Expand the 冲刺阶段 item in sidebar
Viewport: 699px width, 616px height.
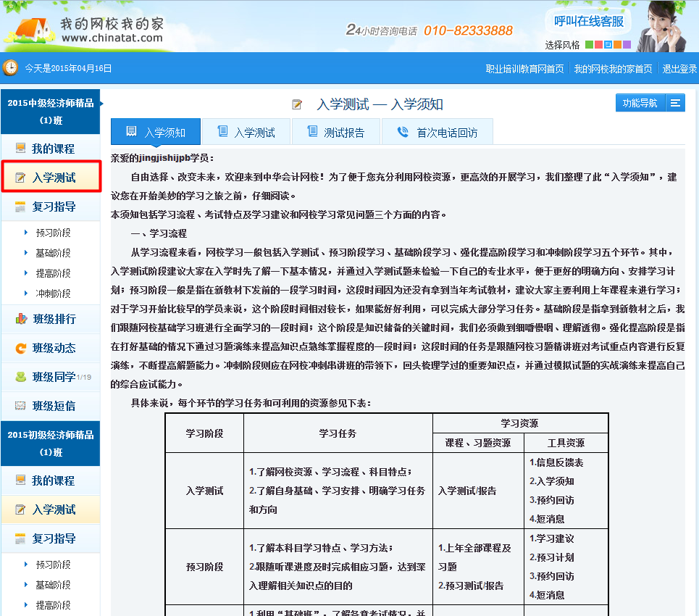pyautogui.click(x=53, y=294)
